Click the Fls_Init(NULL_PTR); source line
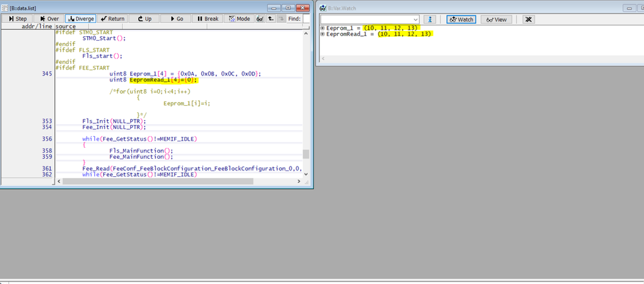This screenshot has height=284, width=644. (x=114, y=121)
